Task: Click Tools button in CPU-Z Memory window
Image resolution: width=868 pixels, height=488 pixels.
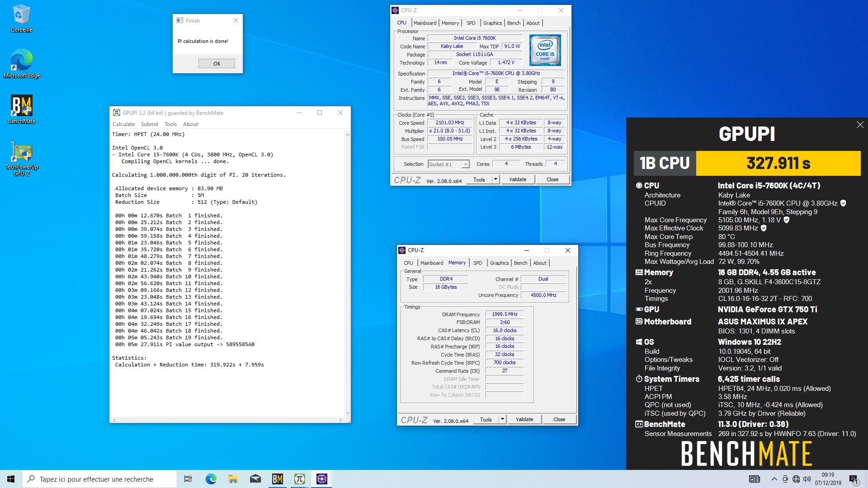Action: point(486,419)
